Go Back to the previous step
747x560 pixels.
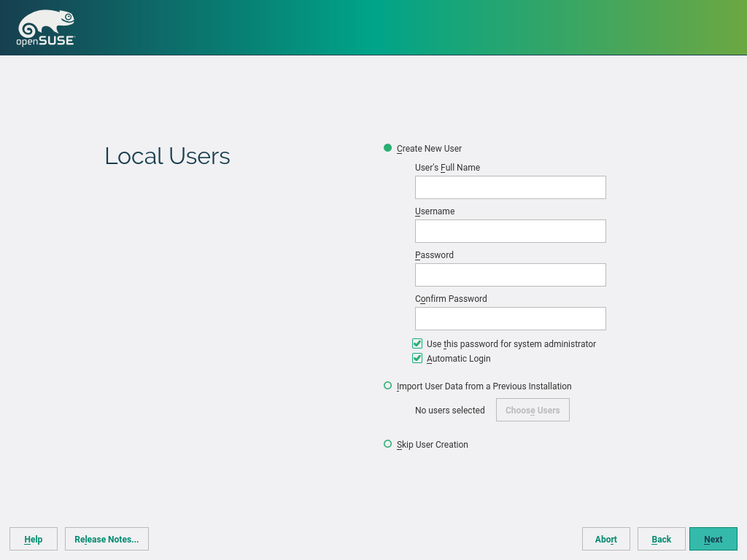point(661,539)
